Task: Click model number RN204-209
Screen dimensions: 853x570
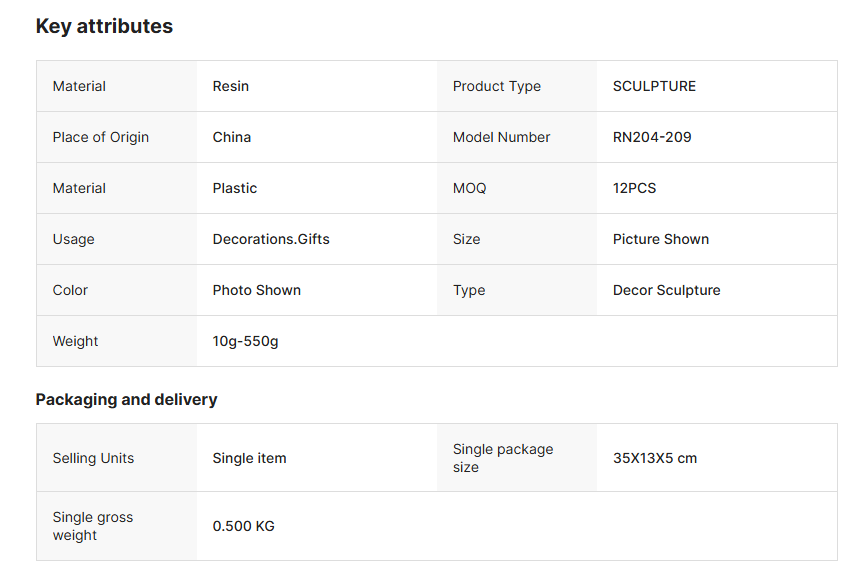Action: (x=652, y=137)
